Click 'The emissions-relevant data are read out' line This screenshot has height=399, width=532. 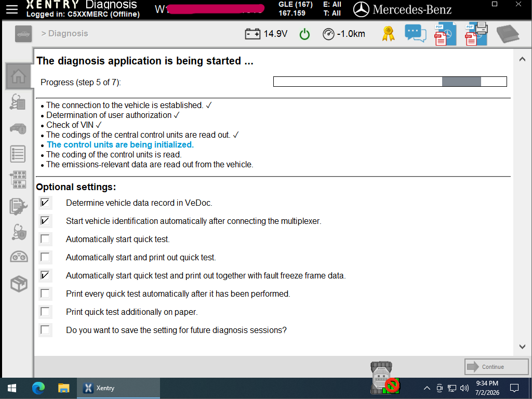[x=150, y=165]
